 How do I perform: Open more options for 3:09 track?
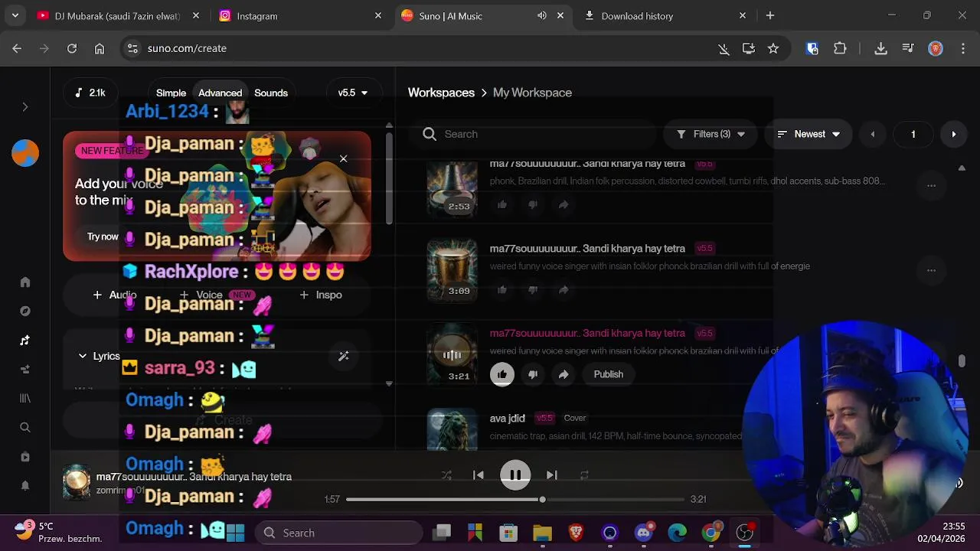[x=931, y=270]
